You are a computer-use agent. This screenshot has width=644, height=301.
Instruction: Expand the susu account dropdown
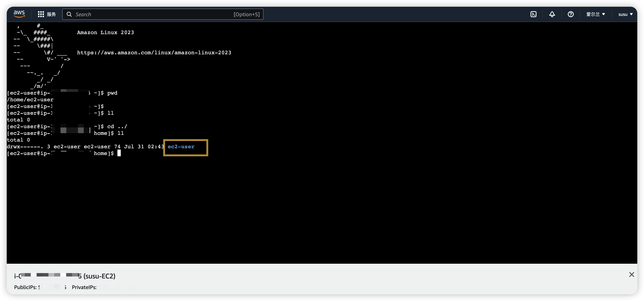pyautogui.click(x=626, y=14)
